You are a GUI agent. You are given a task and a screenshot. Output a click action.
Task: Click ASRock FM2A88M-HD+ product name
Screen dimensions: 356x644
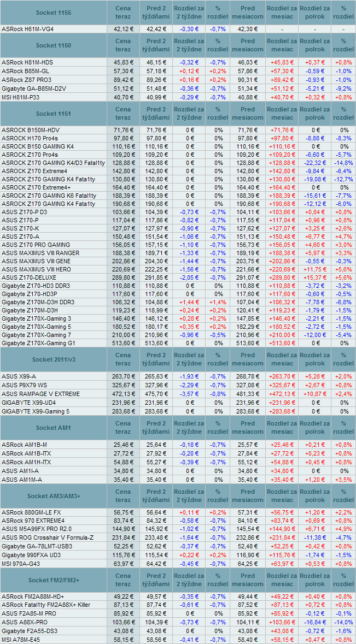[33, 596]
